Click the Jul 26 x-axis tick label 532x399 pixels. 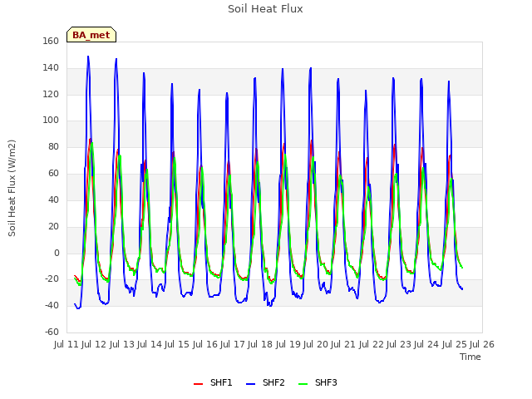(482, 344)
